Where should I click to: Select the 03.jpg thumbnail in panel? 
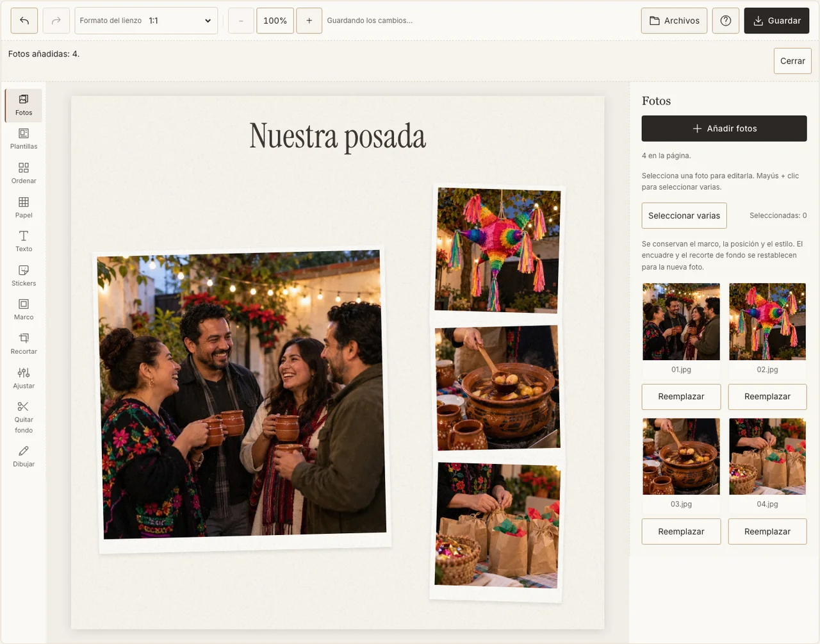pyautogui.click(x=681, y=456)
